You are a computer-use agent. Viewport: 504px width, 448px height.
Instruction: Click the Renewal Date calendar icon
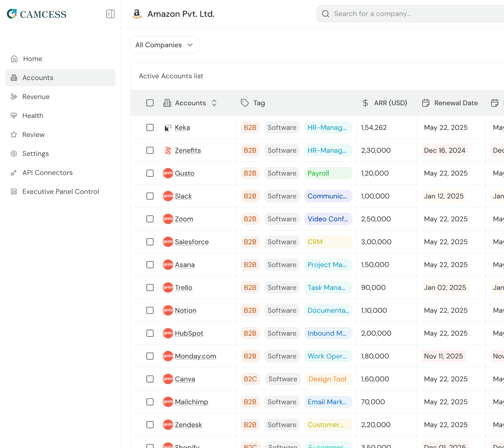pyautogui.click(x=426, y=103)
